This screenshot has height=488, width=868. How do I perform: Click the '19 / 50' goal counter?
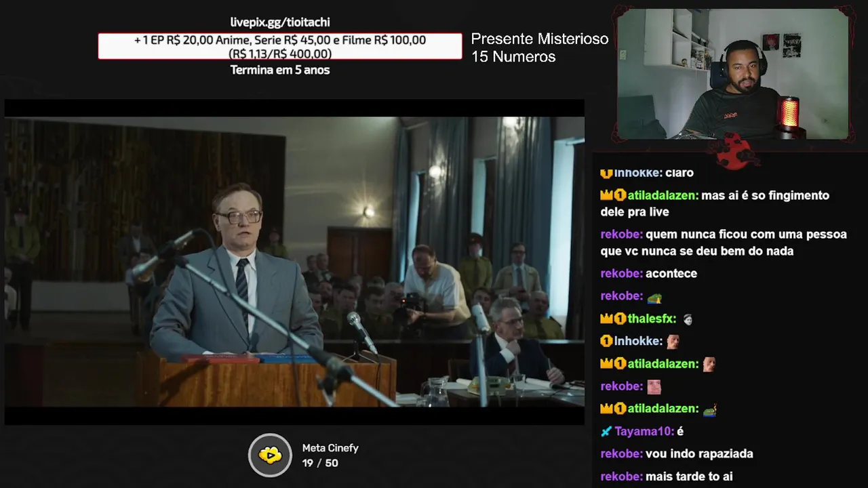[320, 463]
